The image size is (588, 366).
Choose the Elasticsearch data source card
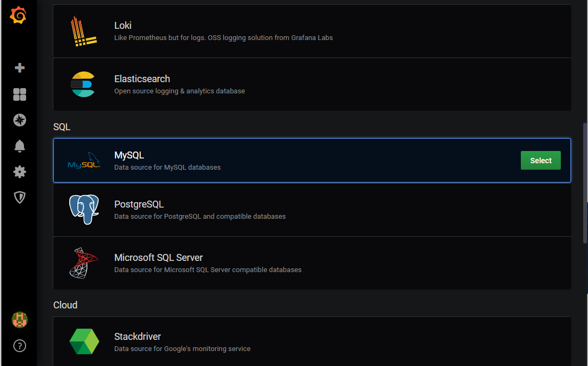[x=312, y=84]
